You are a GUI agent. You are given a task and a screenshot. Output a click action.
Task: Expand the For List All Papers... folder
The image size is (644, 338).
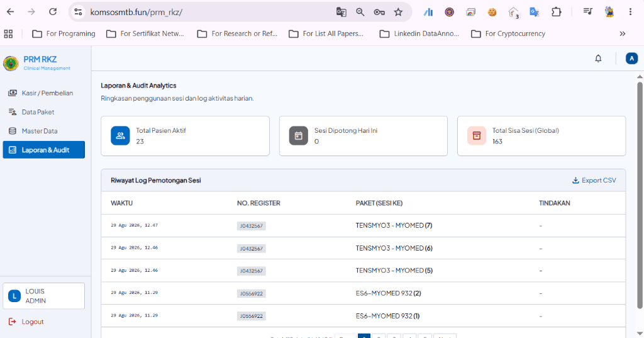[326, 34]
